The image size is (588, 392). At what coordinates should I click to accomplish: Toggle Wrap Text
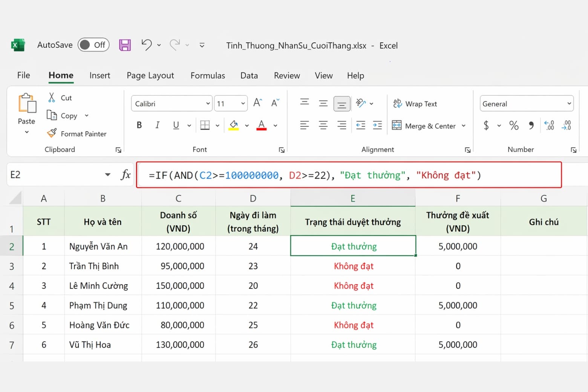tap(415, 104)
